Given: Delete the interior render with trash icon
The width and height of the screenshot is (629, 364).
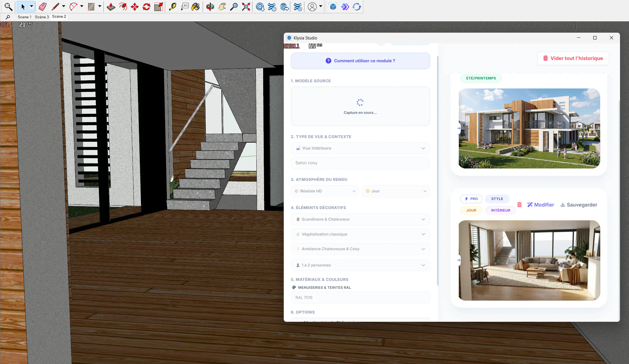Looking at the screenshot, I should pos(519,205).
